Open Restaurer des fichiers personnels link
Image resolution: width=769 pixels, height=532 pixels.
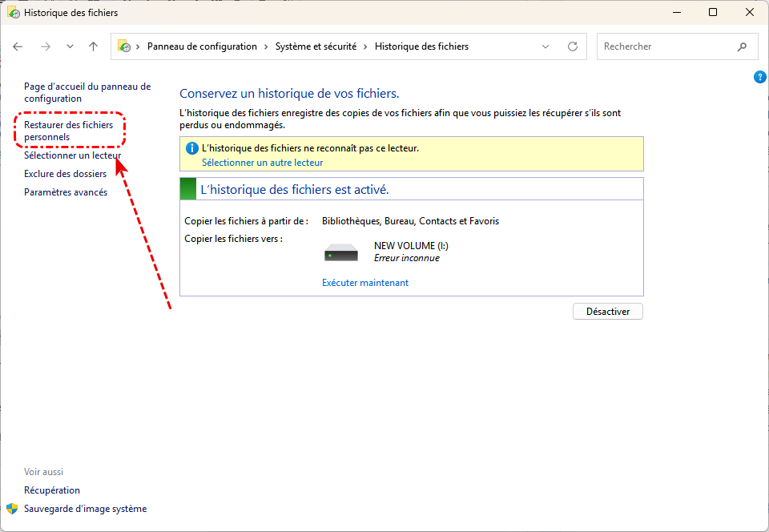click(69, 131)
